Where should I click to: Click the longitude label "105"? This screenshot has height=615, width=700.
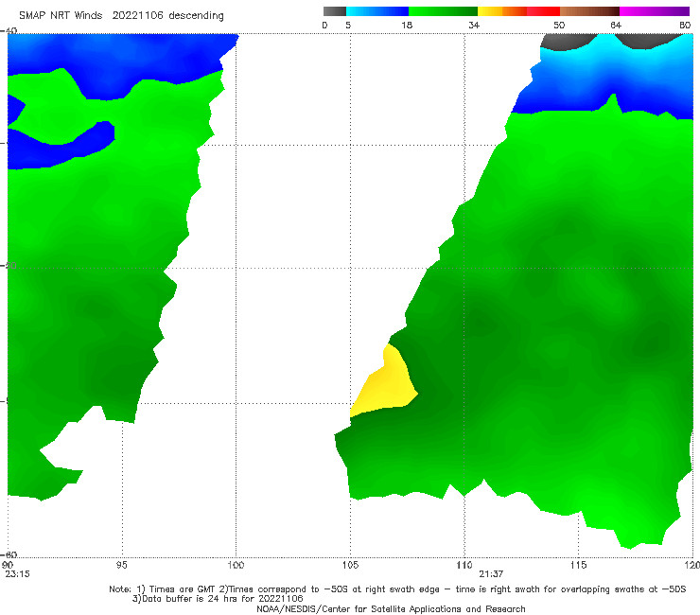(350, 566)
